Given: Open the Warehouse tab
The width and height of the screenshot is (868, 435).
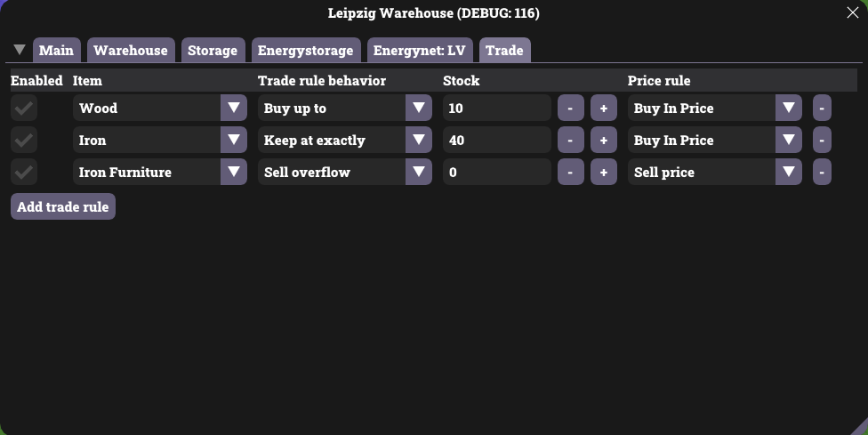Looking at the screenshot, I should [130, 51].
